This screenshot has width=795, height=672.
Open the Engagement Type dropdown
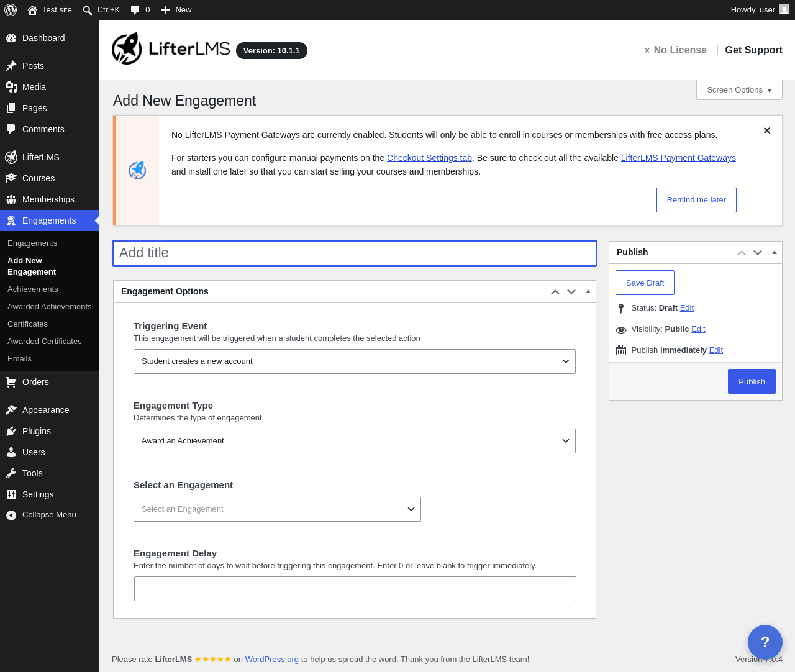coord(355,441)
